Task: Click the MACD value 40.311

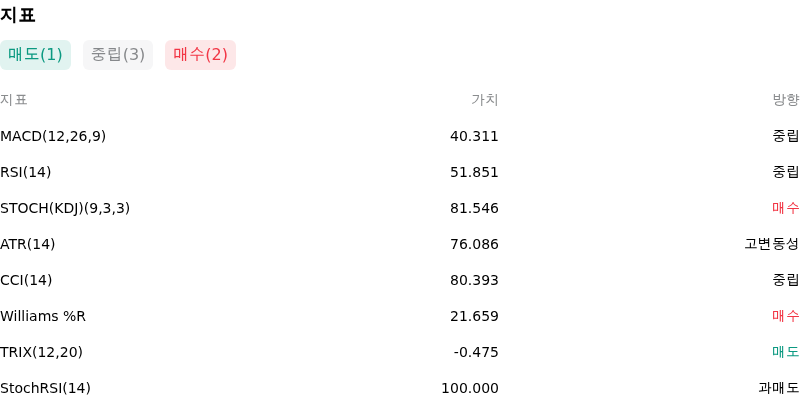Action: click(474, 136)
